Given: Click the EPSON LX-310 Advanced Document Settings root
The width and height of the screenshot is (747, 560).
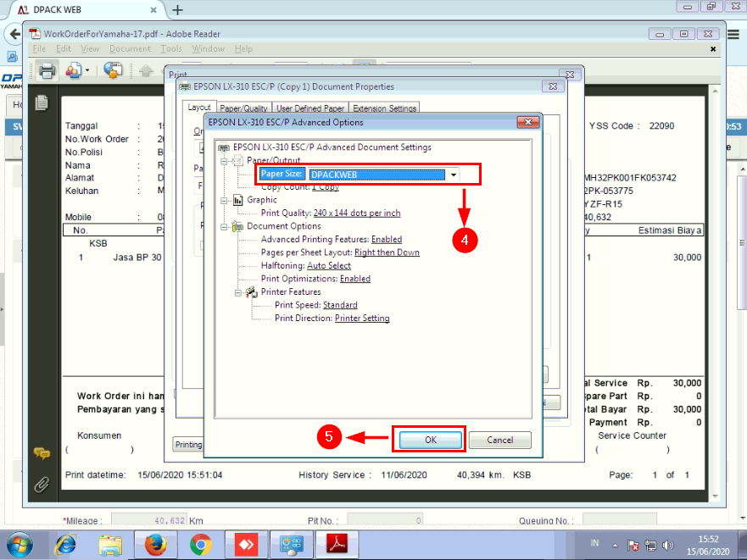Looking at the screenshot, I should [332, 147].
